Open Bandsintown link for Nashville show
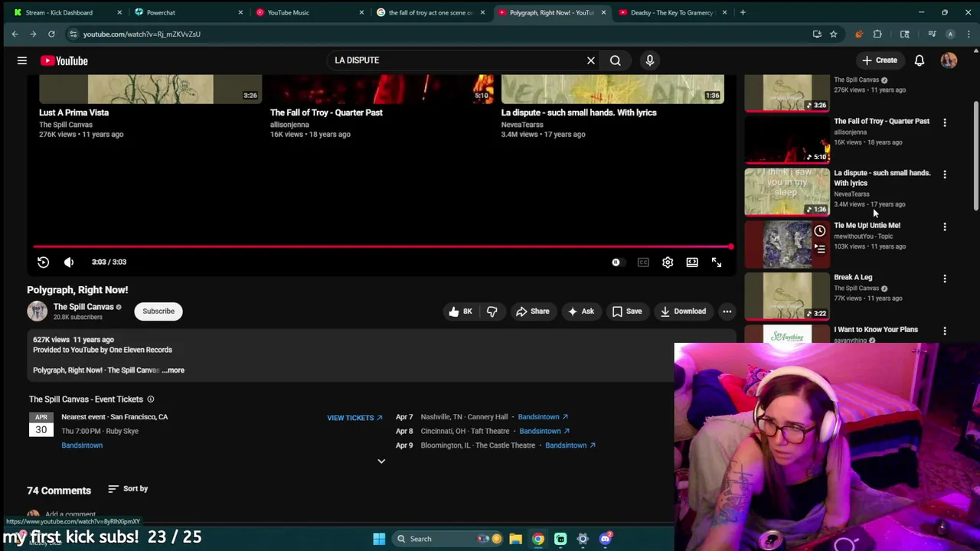Image resolution: width=980 pixels, height=551 pixels. tap(543, 417)
